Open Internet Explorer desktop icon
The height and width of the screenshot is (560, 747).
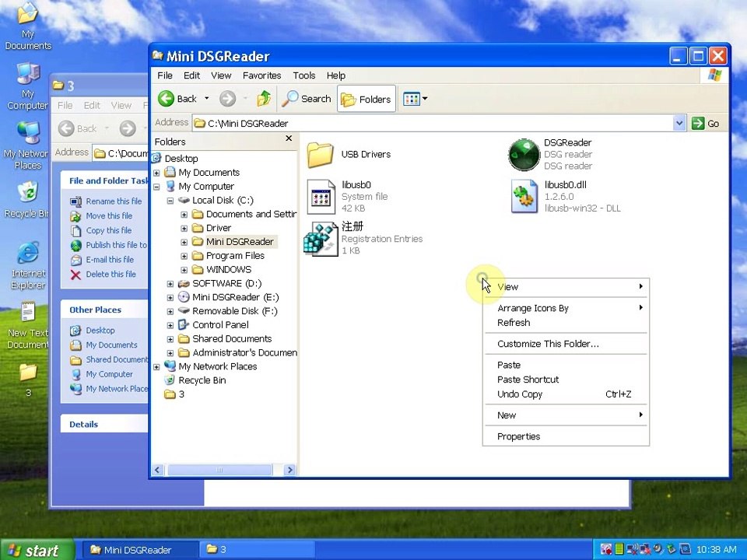(28, 266)
